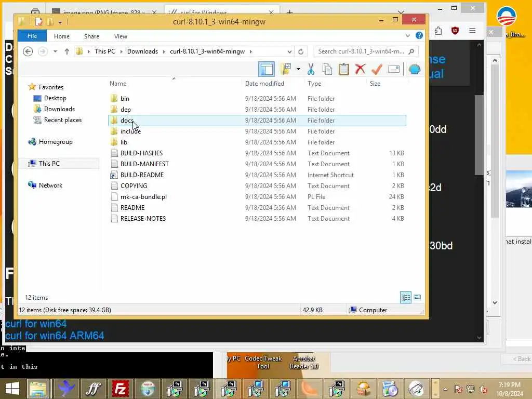Click the Paste clipboard icon
Viewport: 532px width, 399px height.
[x=344, y=69]
